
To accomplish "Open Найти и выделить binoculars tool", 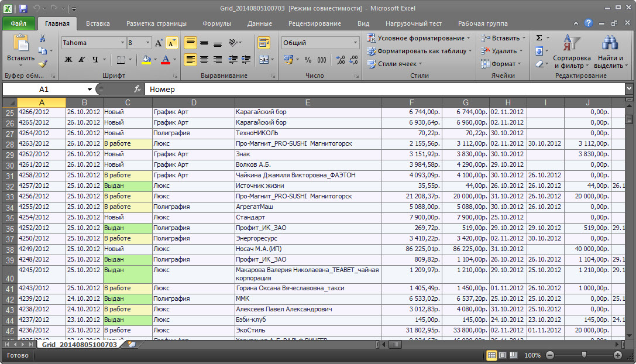I will (x=610, y=51).
